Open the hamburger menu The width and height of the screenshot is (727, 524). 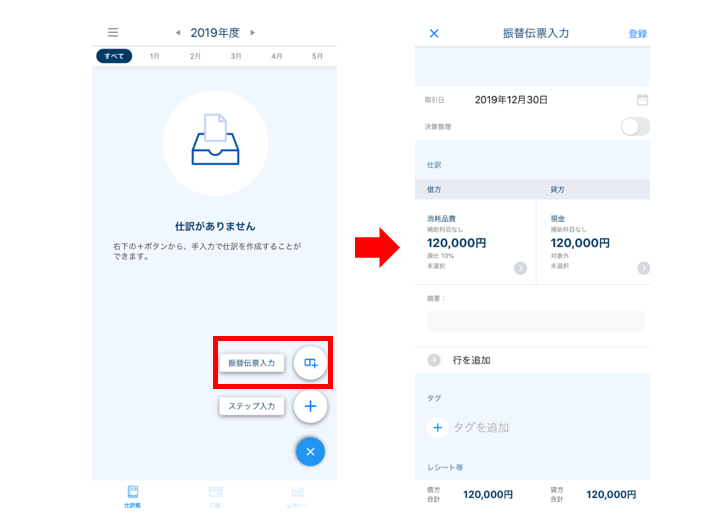coord(113,33)
